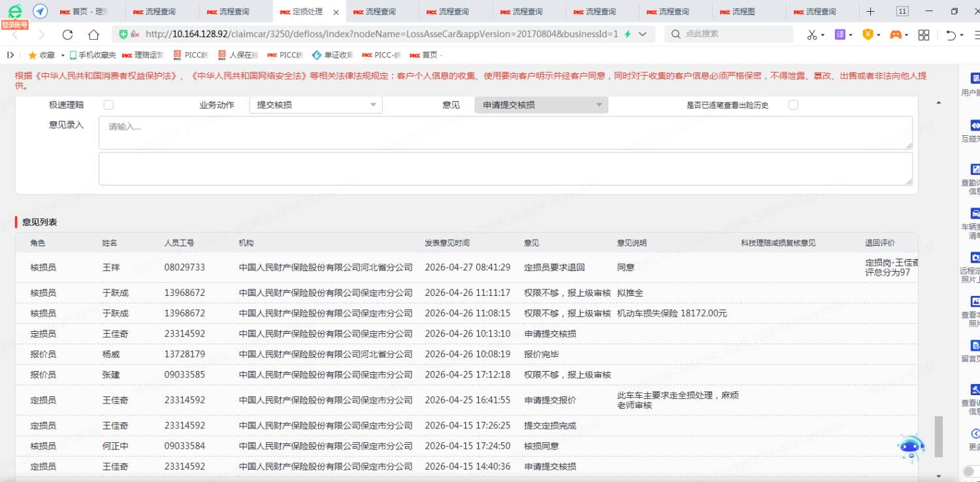The height and width of the screenshot is (482, 980).
Task: Expand the address bar history dropdown
Action: coord(642,34)
